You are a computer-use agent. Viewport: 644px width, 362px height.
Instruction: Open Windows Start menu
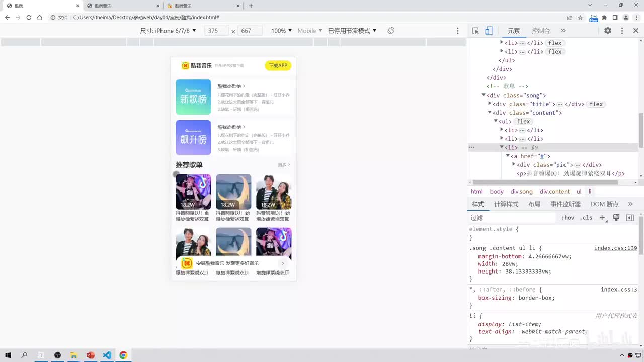pyautogui.click(x=8, y=355)
